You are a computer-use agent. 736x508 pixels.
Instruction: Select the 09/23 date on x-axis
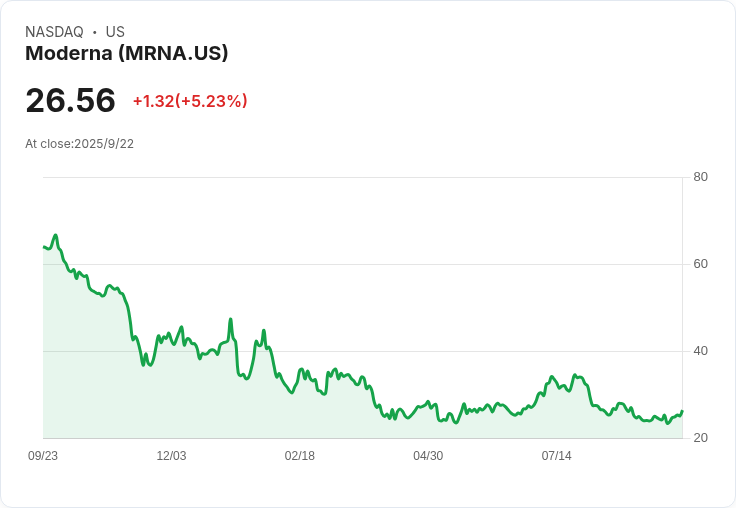[43, 456]
